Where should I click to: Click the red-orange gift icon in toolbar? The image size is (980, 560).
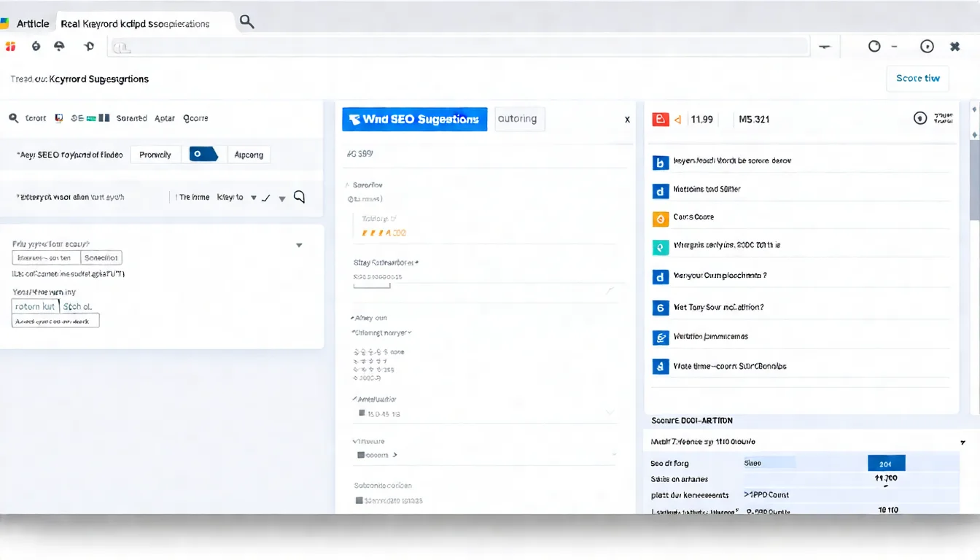[10, 47]
